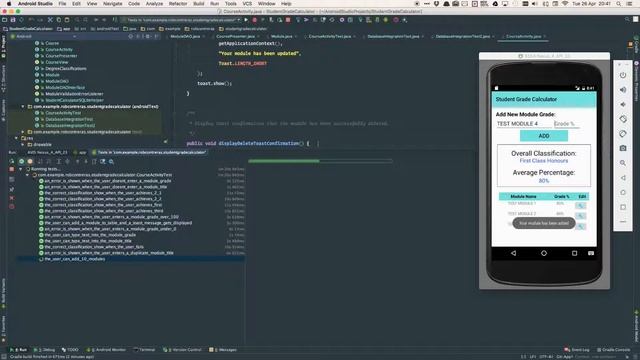
Task: Click the red Stop button in the top toolbar
Action: (x=288, y=20)
